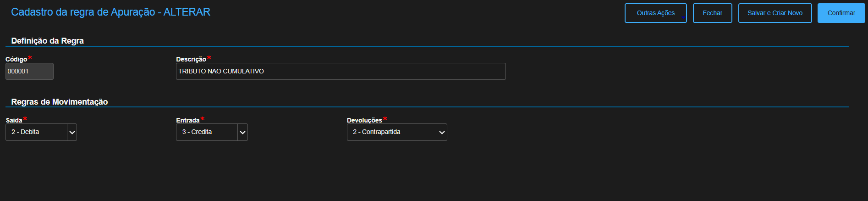Click the Saída field label
The height and width of the screenshot is (201, 868).
point(14,120)
